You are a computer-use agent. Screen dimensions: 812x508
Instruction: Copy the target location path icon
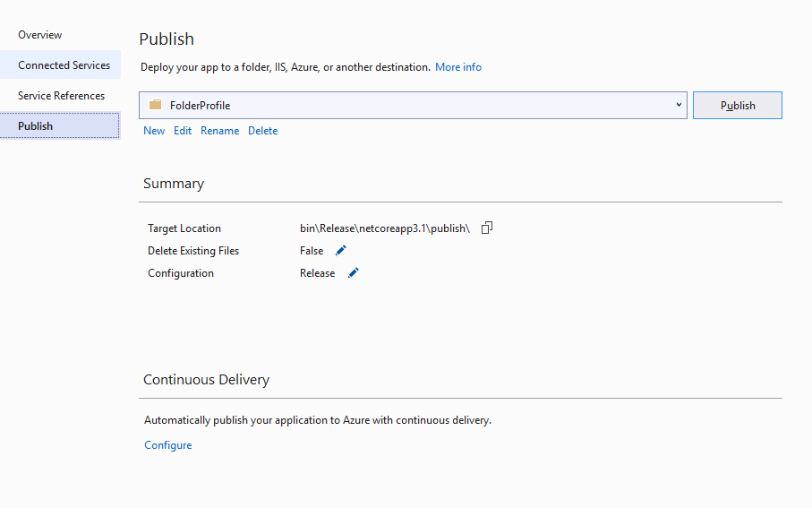(487, 228)
